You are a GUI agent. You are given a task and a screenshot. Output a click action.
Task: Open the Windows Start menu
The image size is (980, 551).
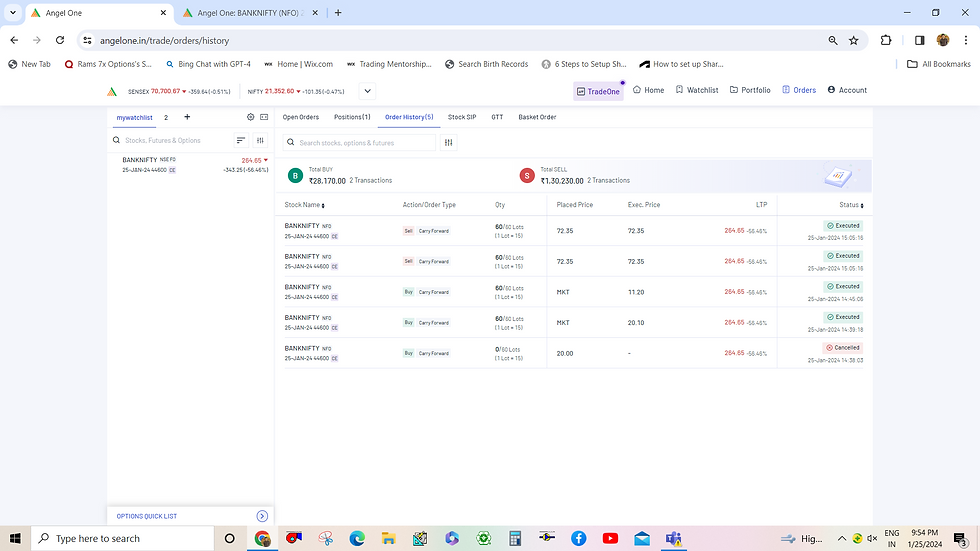[15, 538]
